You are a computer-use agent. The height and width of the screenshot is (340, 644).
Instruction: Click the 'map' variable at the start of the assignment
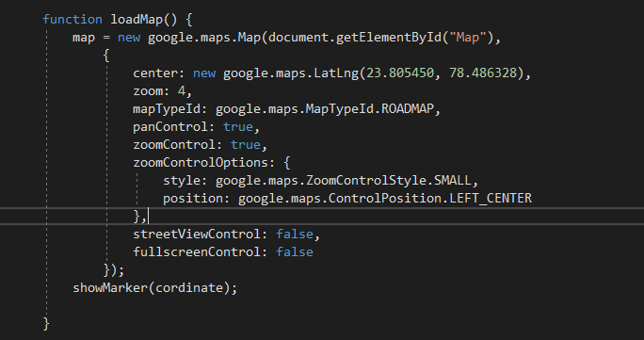click(84, 38)
